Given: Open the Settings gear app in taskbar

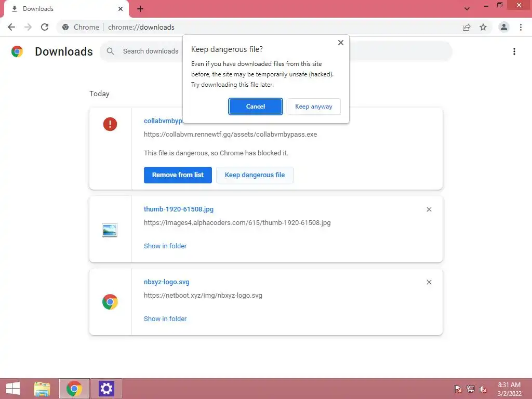Looking at the screenshot, I should pos(106,389).
